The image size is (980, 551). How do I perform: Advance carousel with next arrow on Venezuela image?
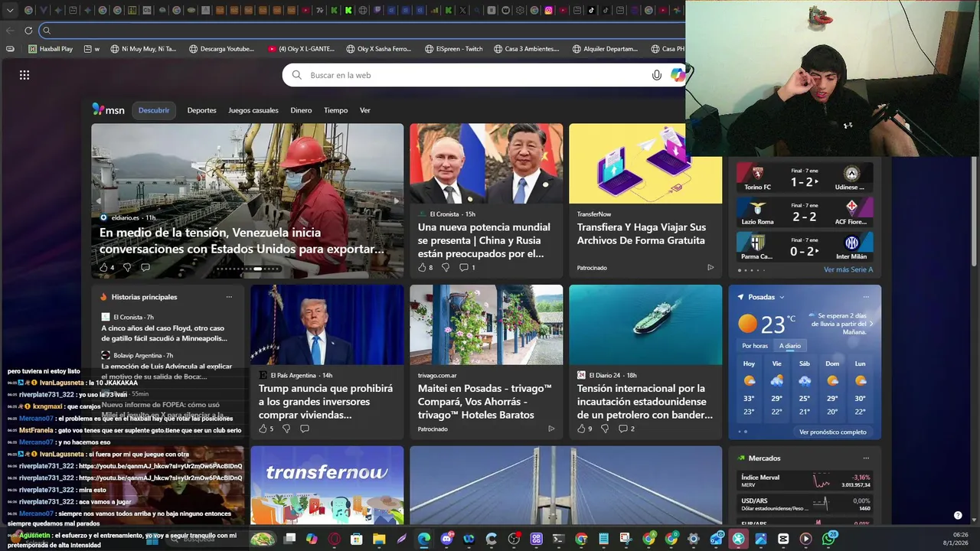pos(396,201)
